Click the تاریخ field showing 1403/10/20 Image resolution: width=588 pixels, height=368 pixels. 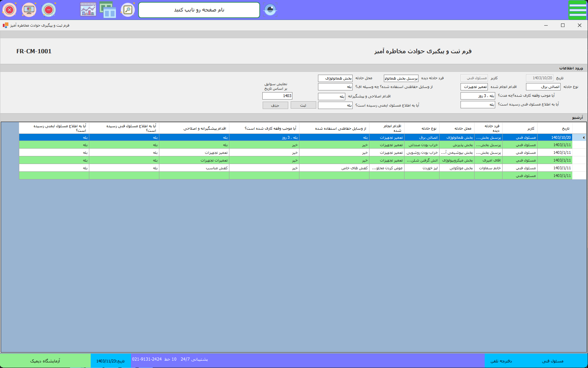[x=540, y=78]
